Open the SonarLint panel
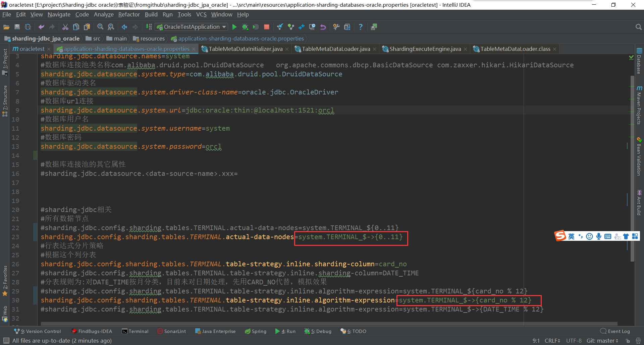Image resolution: width=644 pixels, height=345 pixels. [171, 331]
